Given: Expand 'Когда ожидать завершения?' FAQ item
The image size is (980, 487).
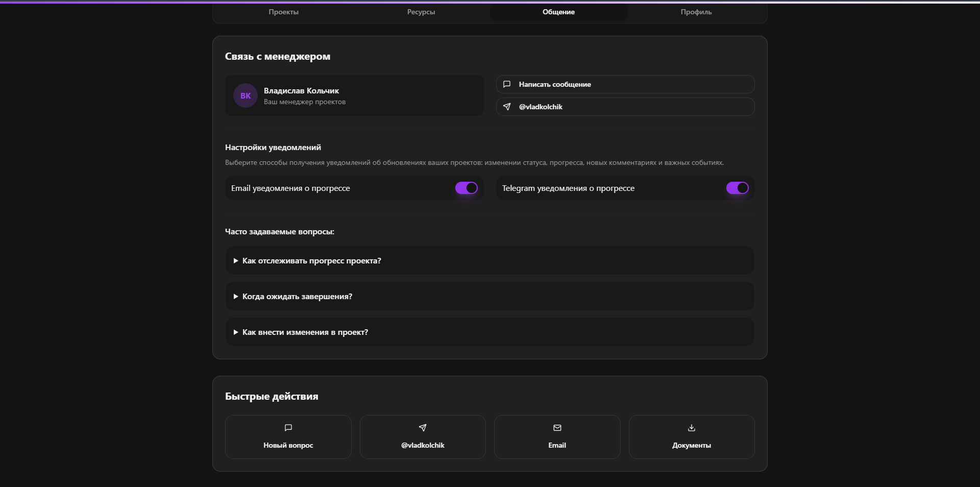Looking at the screenshot, I should coord(297,297).
